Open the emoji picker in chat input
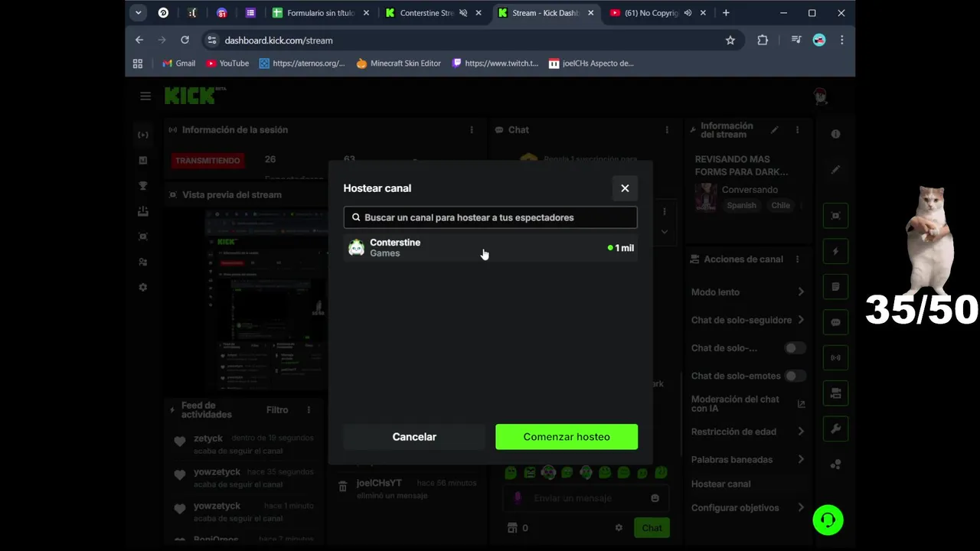Viewport: 980px width, 551px height. [x=655, y=498]
